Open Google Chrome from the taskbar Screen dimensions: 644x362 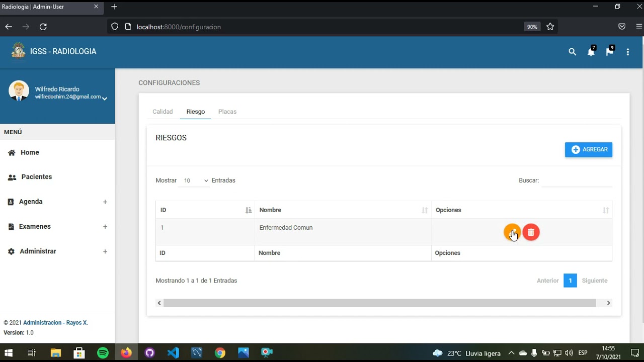[220, 353]
